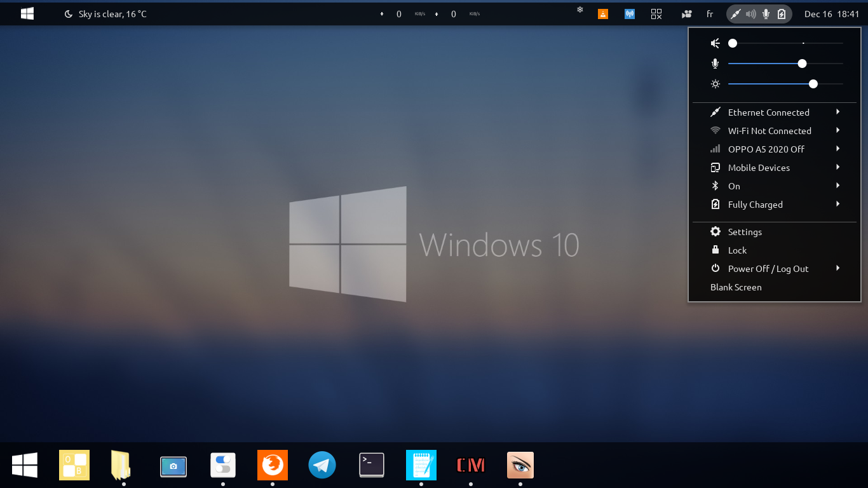
Task: Select Blank Screen in the system menu
Action: [x=775, y=287]
